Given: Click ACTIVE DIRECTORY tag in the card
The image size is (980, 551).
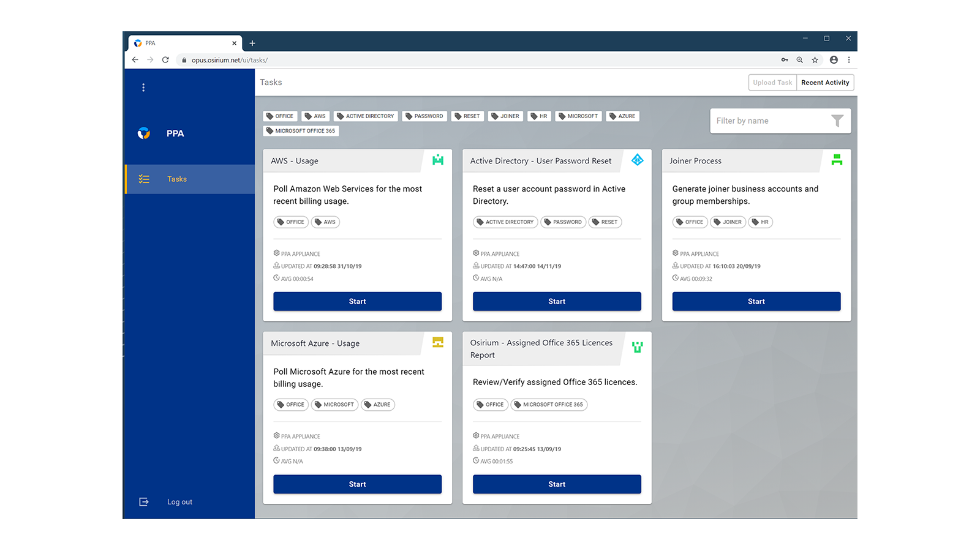Looking at the screenshot, I should point(505,222).
